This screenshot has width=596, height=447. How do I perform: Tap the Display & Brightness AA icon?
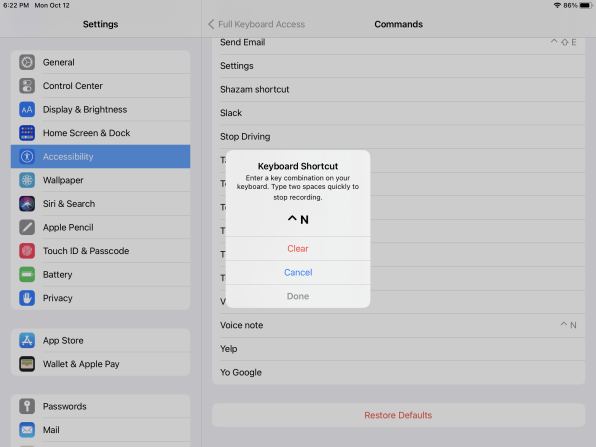[27, 109]
